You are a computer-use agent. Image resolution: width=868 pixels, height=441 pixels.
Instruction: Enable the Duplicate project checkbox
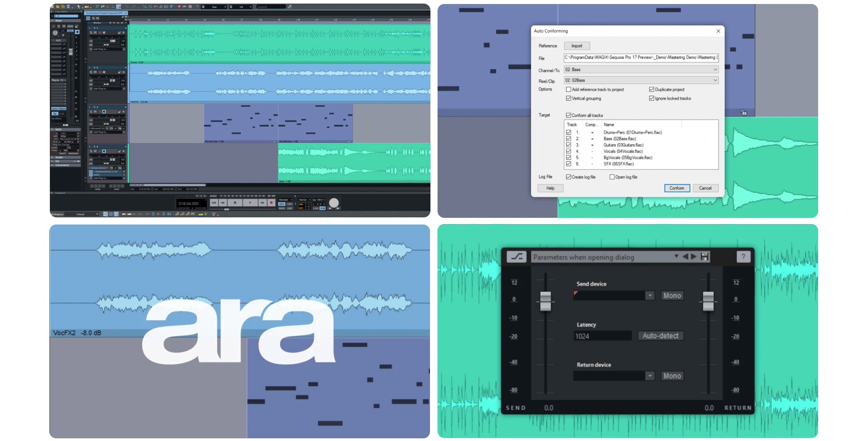point(651,89)
